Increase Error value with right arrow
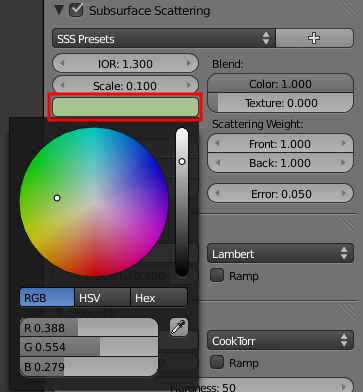This screenshot has height=392, width=363. coord(344,193)
